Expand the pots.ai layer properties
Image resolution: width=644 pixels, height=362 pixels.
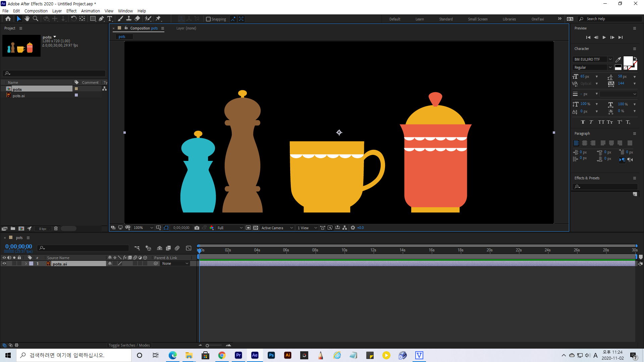click(x=26, y=264)
